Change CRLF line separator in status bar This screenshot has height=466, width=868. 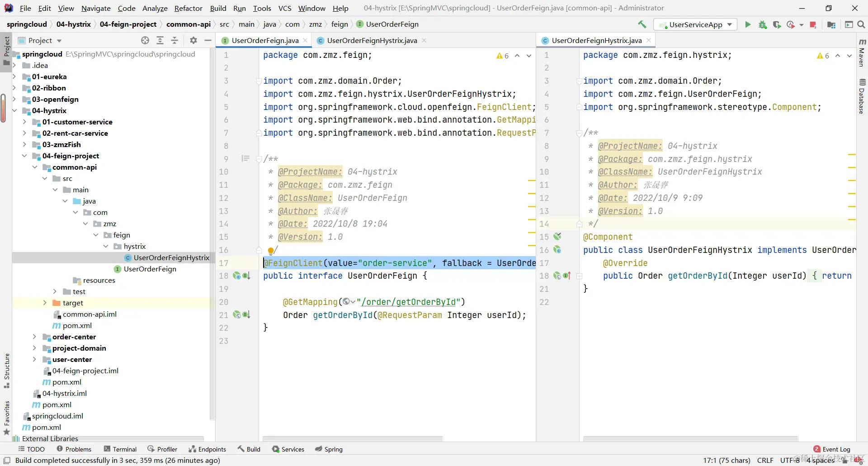tap(765, 461)
